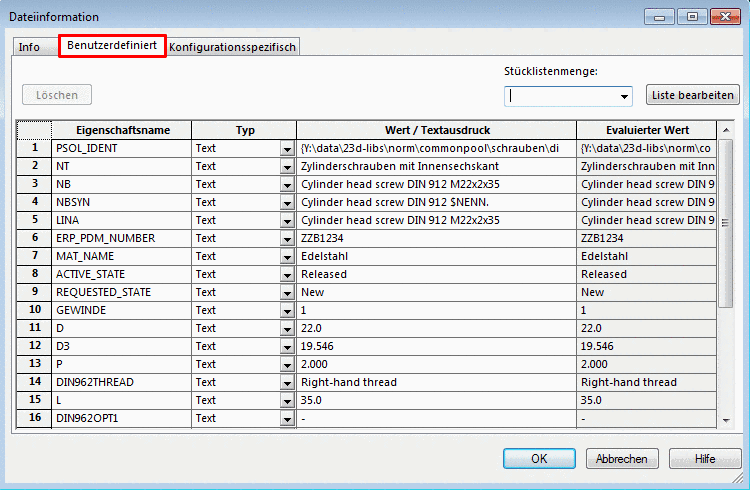Open Typ dropdown for NBSYN row
This screenshot has width=750, height=490.
287,203
